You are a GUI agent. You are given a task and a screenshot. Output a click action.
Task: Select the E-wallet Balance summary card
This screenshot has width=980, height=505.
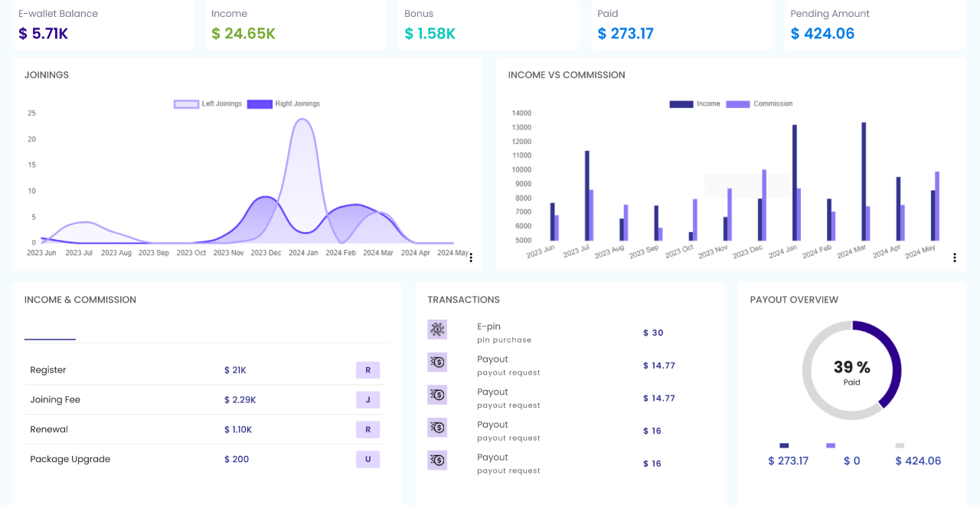coord(103,25)
